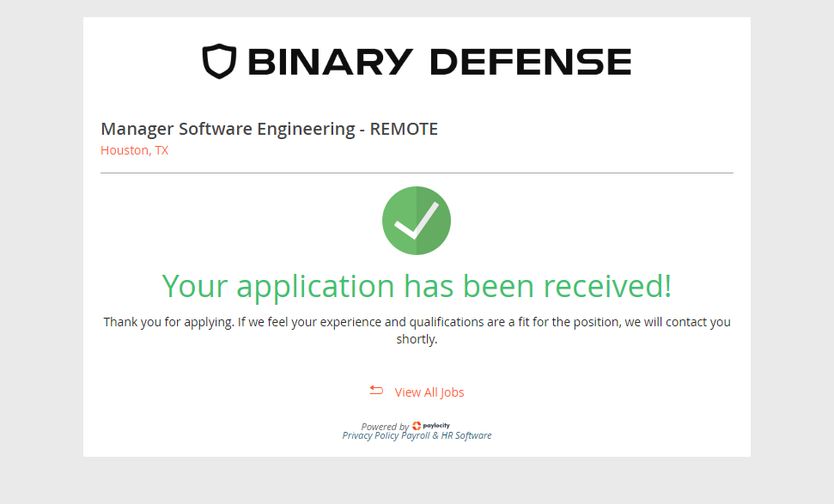Click the word REMOTE in job title
The image size is (834, 504).
[404, 130]
